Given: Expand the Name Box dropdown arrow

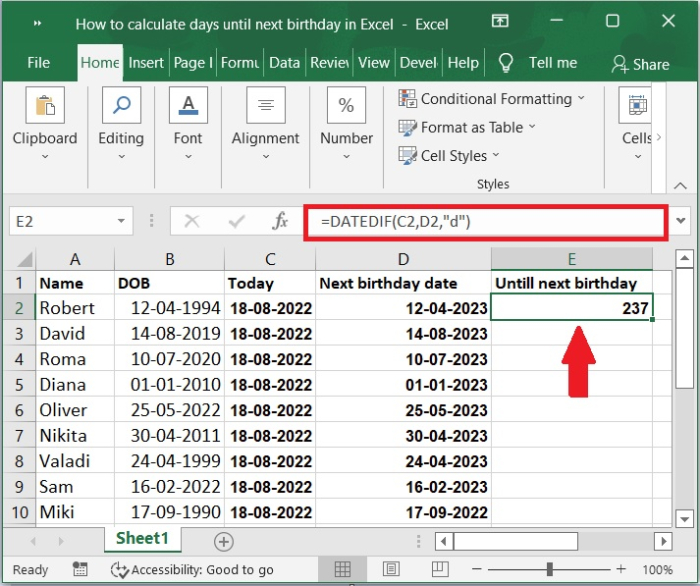Looking at the screenshot, I should click(x=122, y=221).
